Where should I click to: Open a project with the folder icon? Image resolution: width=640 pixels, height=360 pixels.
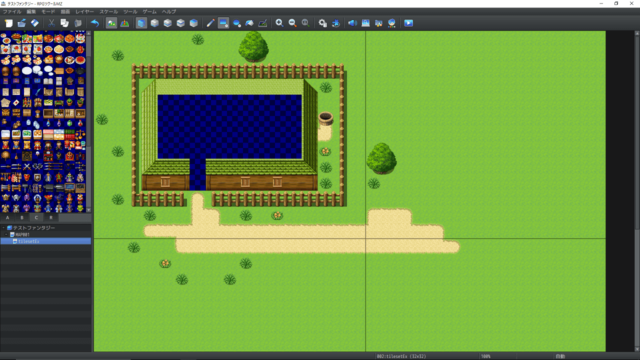(22, 23)
